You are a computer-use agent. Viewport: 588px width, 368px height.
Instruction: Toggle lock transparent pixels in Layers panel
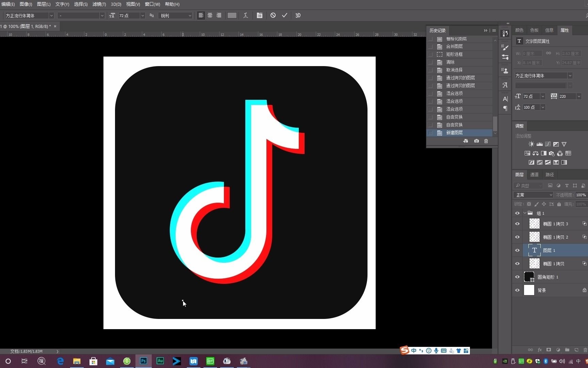[x=529, y=204]
